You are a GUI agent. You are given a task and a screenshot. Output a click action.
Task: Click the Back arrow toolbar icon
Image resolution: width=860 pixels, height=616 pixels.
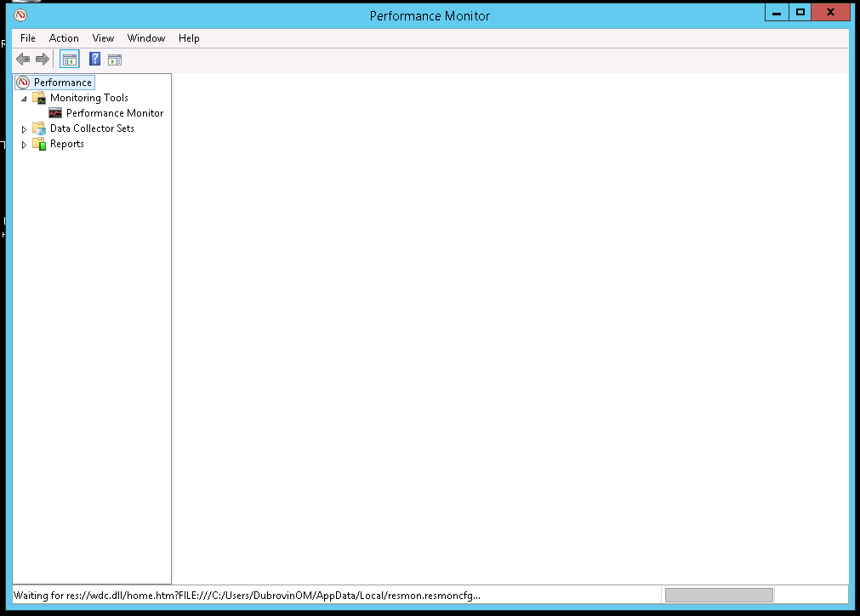point(23,60)
